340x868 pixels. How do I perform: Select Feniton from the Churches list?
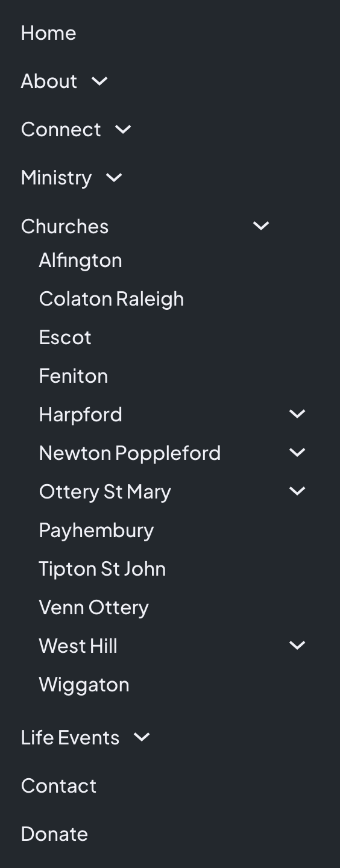coord(74,376)
